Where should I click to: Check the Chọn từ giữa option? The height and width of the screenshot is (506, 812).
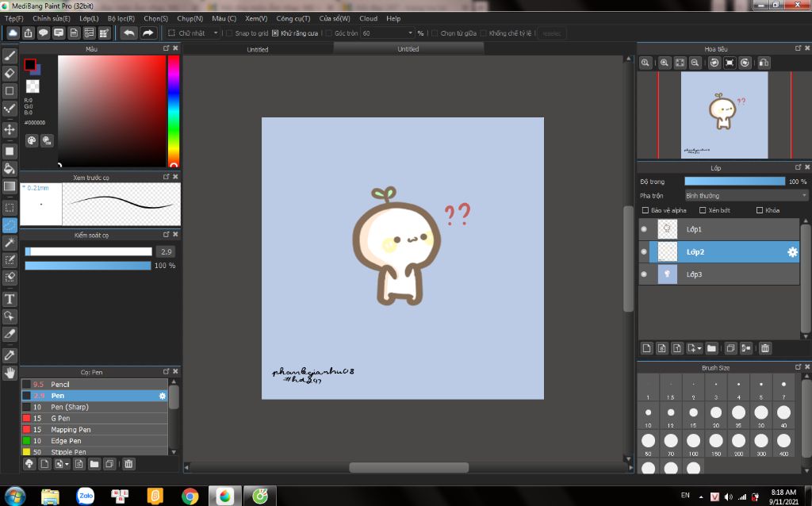point(435,33)
